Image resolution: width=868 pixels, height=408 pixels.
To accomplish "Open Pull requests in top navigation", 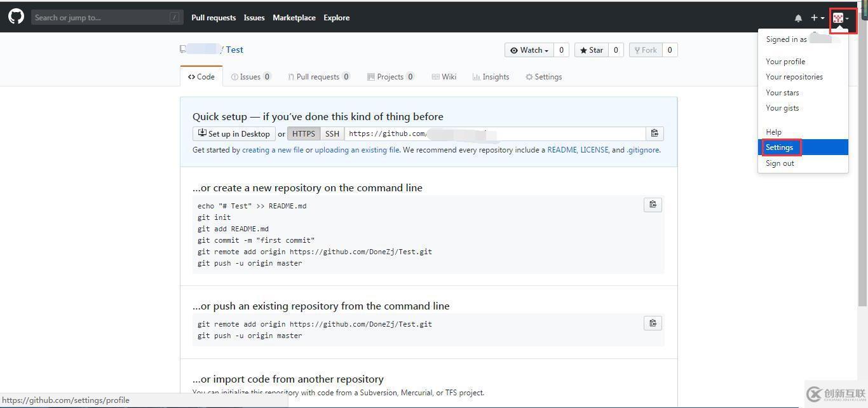I will click(x=214, y=18).
